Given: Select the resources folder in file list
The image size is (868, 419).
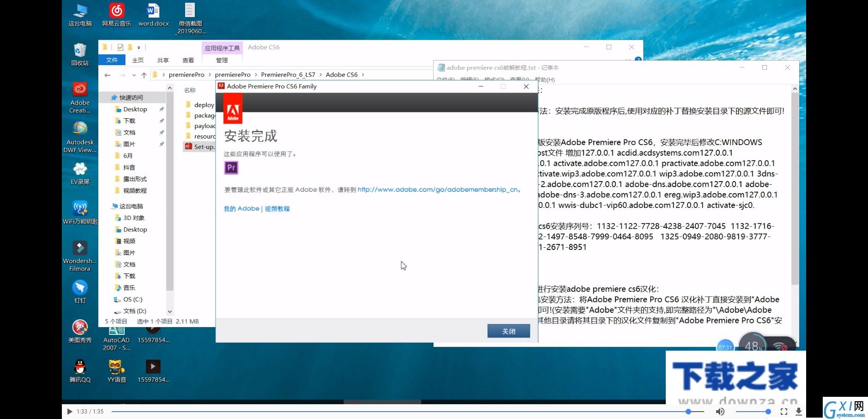Looking at the screenshot, I should [200, 136].
